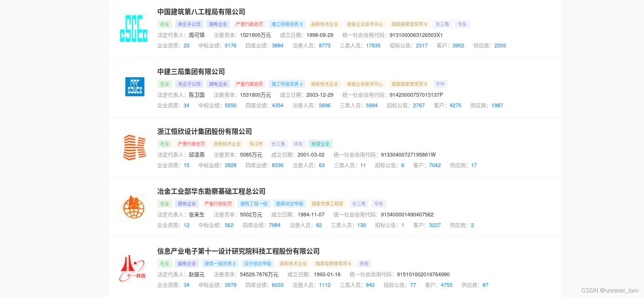Screen dimensions: 644x297
Task: Open 信息产业电子第十一设计研究院 company page
Action: pyautogui.click(x=238, y=251)
